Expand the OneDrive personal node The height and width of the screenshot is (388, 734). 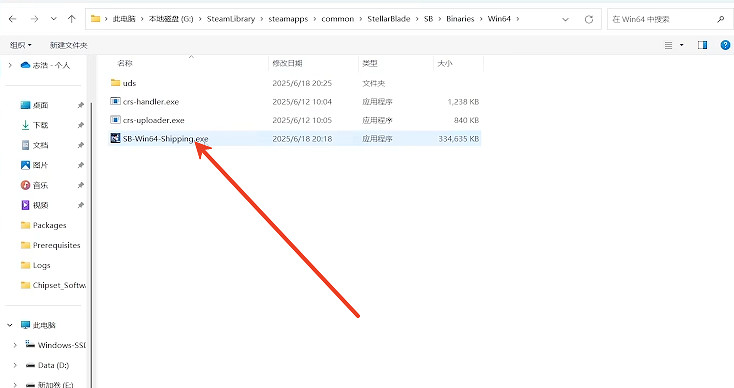click(x=10, y=65)
